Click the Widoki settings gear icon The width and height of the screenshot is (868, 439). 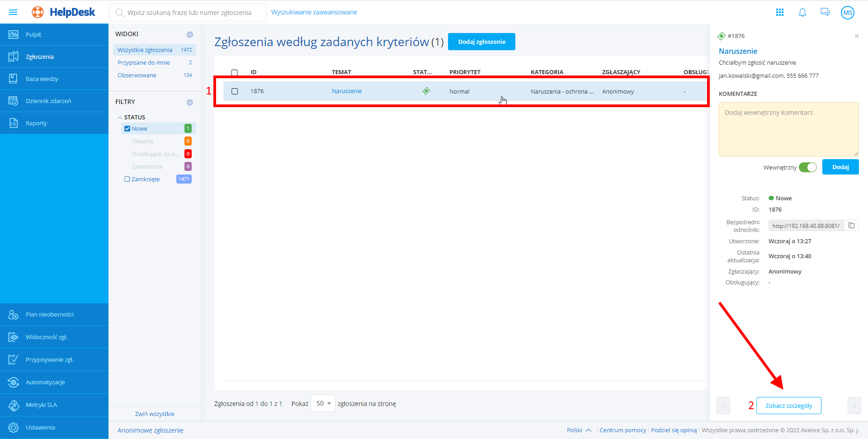click(190, 34)
